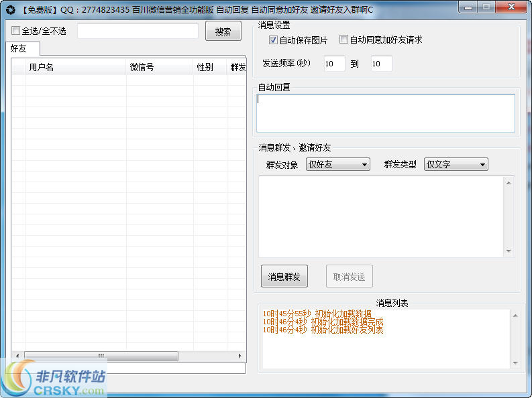Click log entry '10时46分4秒 初始化加载好友列表'
The image size is (532, 398).
pos(323,330)
